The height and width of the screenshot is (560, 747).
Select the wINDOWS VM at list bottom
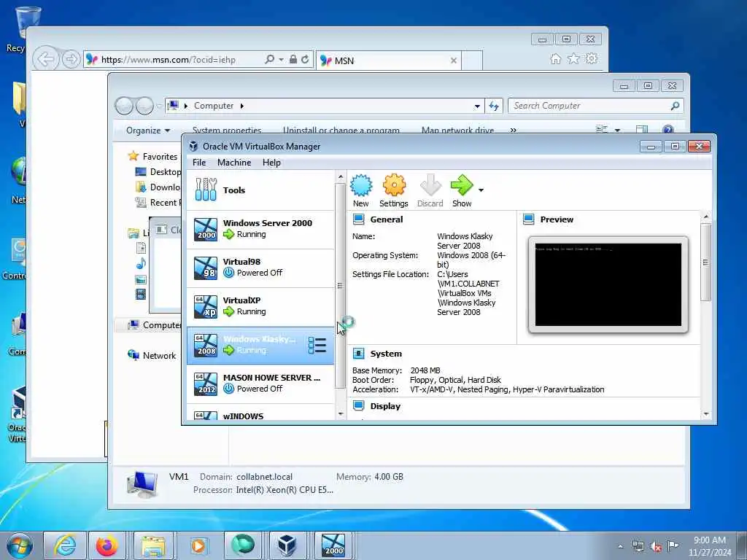coord(260,413)
